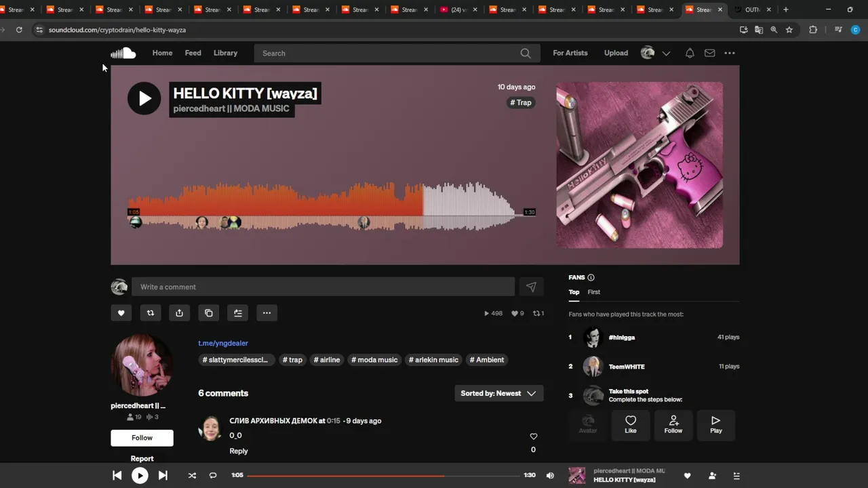Open the notifications bell
This screenshot has width=868, height=488.
tap(690, 53)
